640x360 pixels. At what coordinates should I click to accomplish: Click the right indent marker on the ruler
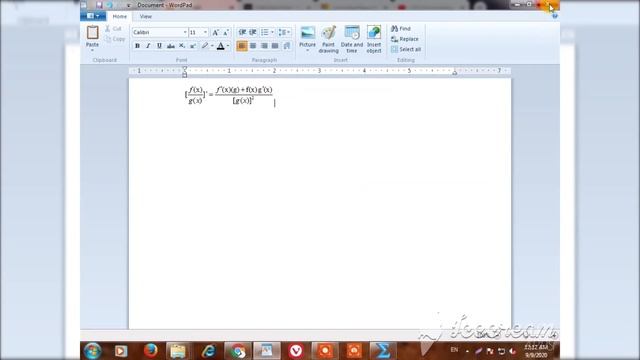pos(454,72)
